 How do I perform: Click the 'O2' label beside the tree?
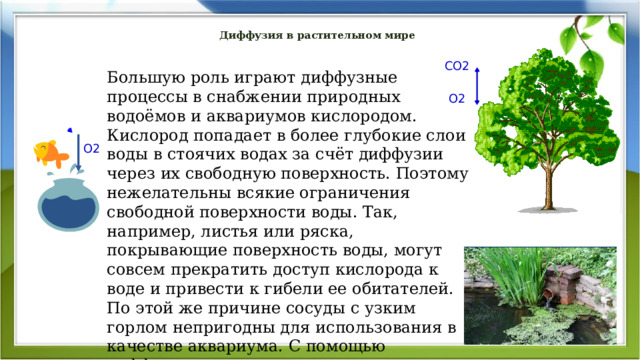pyautogui.click(x=457, y=99)
